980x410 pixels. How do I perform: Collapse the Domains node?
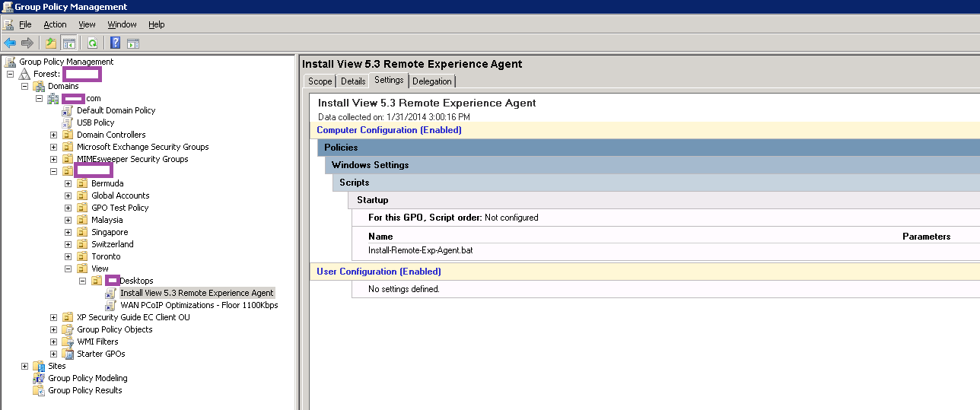[x=24, y=86]
